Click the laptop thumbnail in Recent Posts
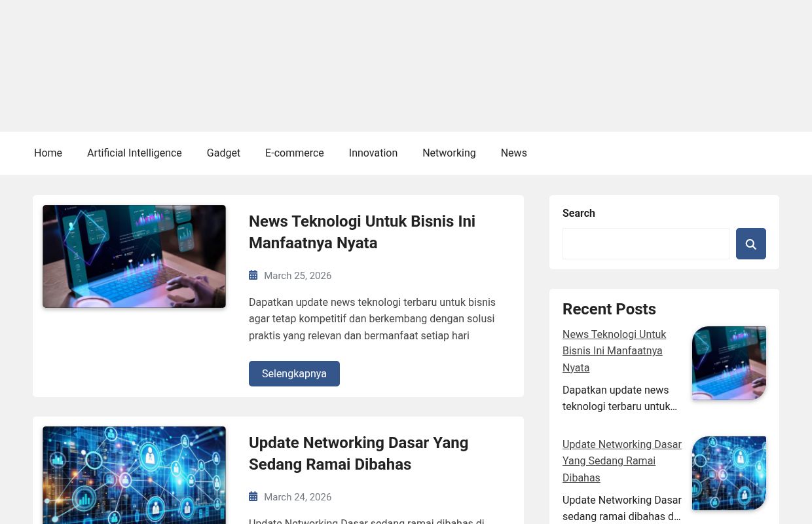This screenshot has height=524, width=812. (729, 363)
